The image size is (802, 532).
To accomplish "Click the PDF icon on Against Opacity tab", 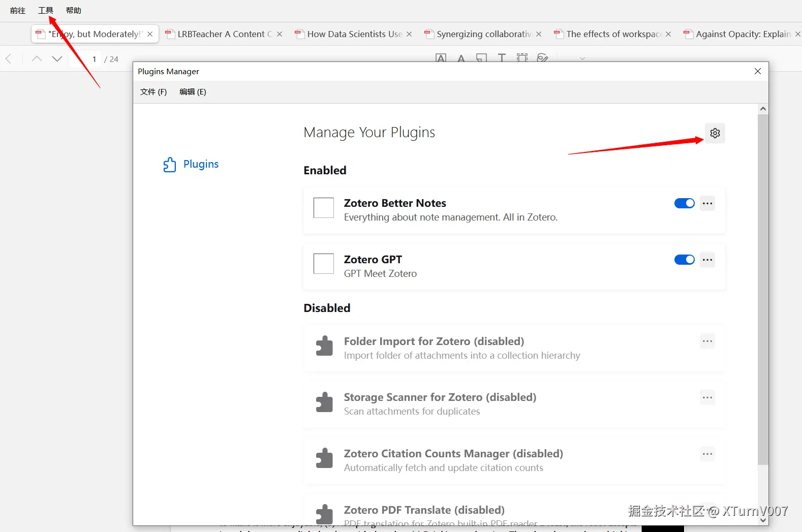I will pyautogui.click(x=689, y=34).
